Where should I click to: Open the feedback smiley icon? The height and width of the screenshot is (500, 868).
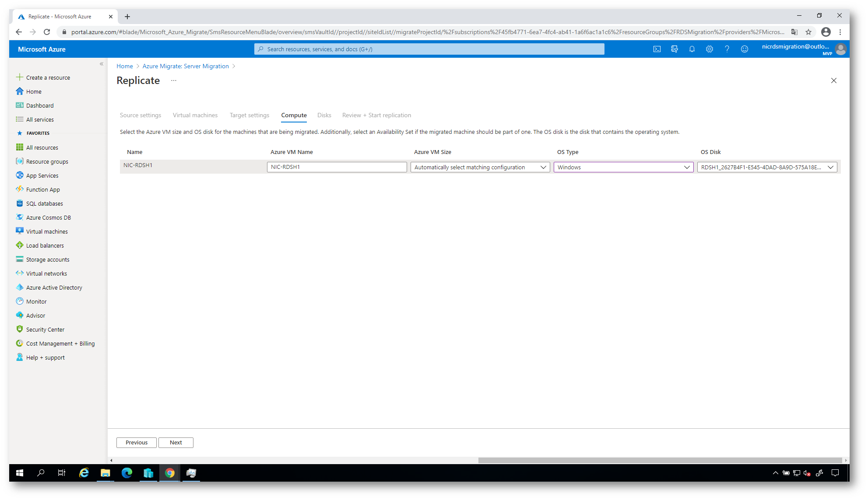click(x=744, y=49)
